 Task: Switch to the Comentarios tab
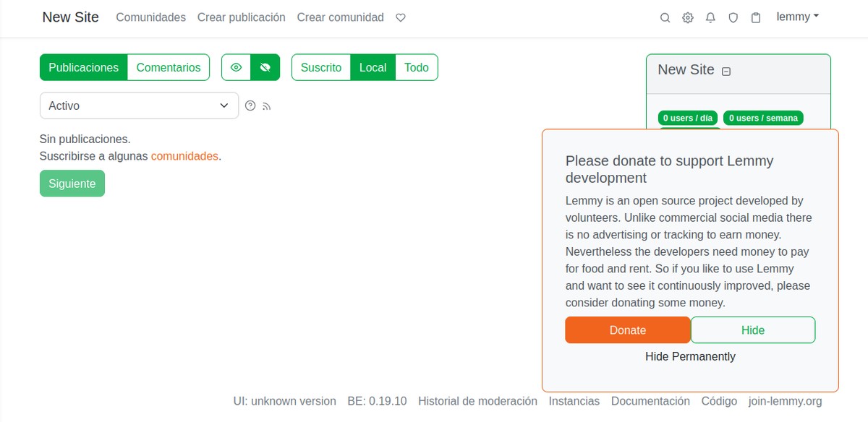pos(169,67)
